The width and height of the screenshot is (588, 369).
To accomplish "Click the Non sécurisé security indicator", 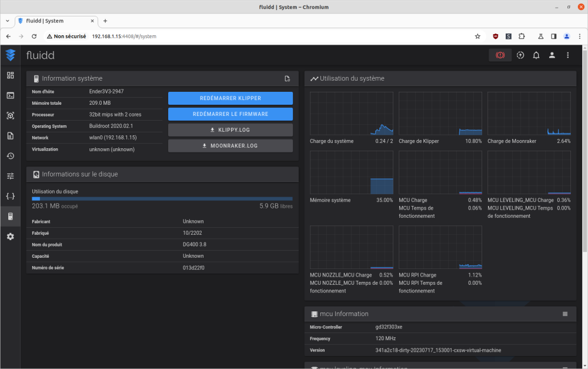I will click(x=66, y=36).
